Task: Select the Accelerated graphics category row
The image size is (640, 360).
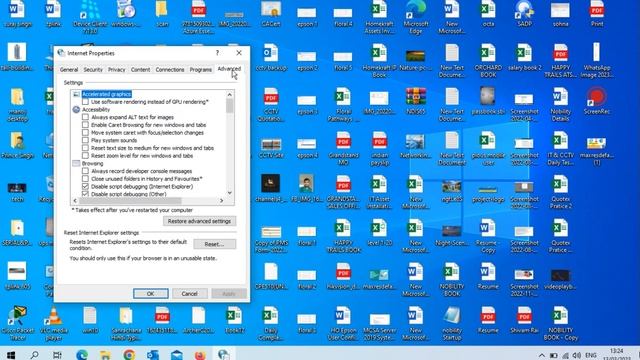Action: [107, 94]
